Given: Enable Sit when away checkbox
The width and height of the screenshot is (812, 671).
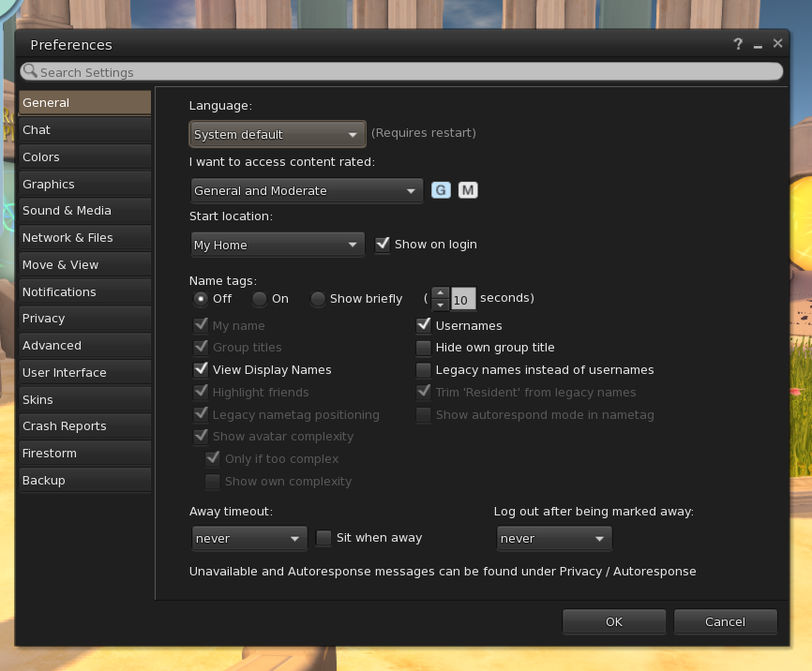Looking at the screenshot, I should coord(323,538).
